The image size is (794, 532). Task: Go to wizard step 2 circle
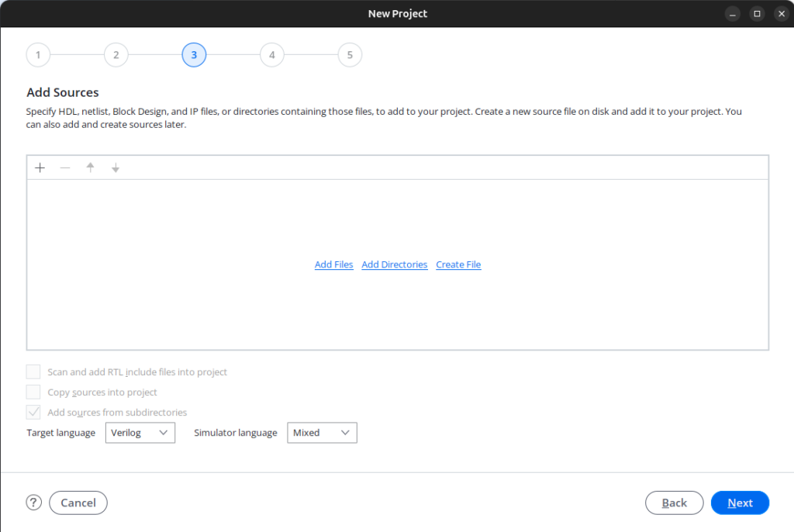(x=116, y=55)
